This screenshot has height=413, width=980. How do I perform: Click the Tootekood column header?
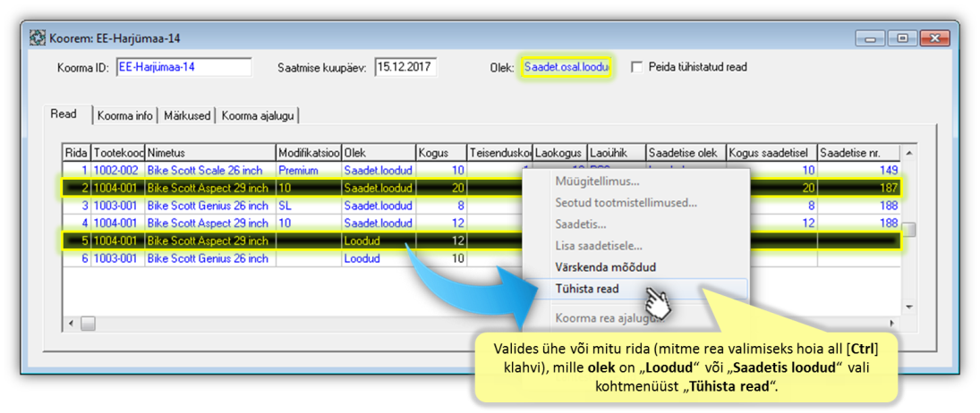click(x=118, y=153)
